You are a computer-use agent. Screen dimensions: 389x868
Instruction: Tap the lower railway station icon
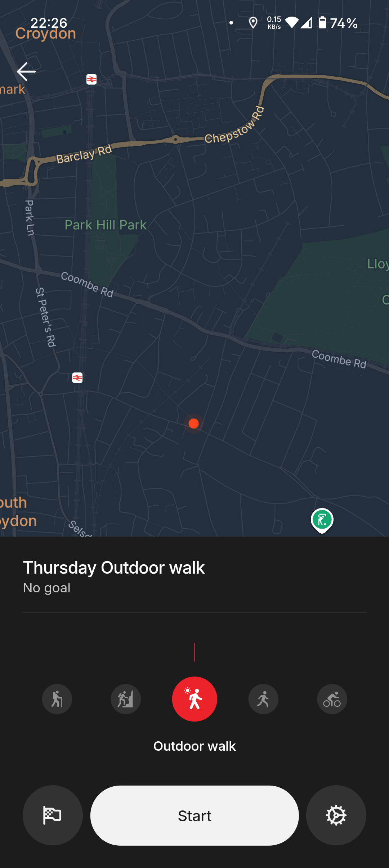coord(77,378)
